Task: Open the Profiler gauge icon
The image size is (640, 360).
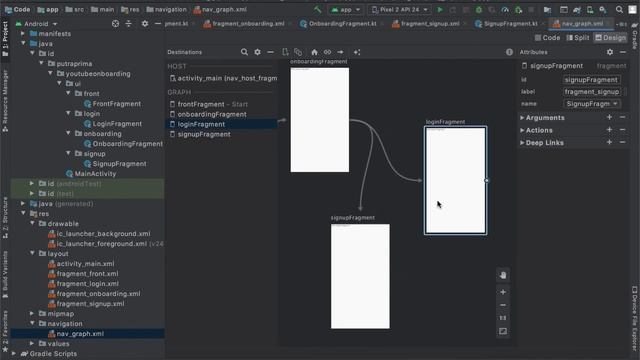Action: [505, 9]
